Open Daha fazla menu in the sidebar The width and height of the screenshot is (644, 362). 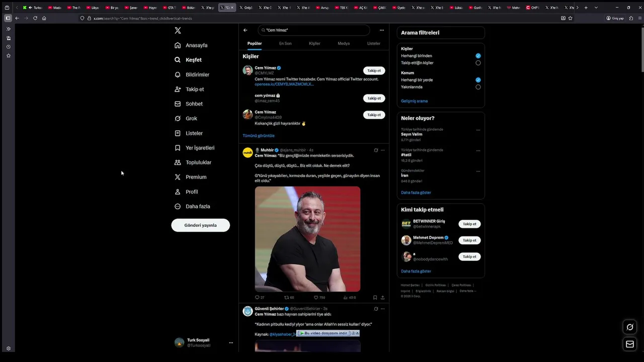click(192, 206)
